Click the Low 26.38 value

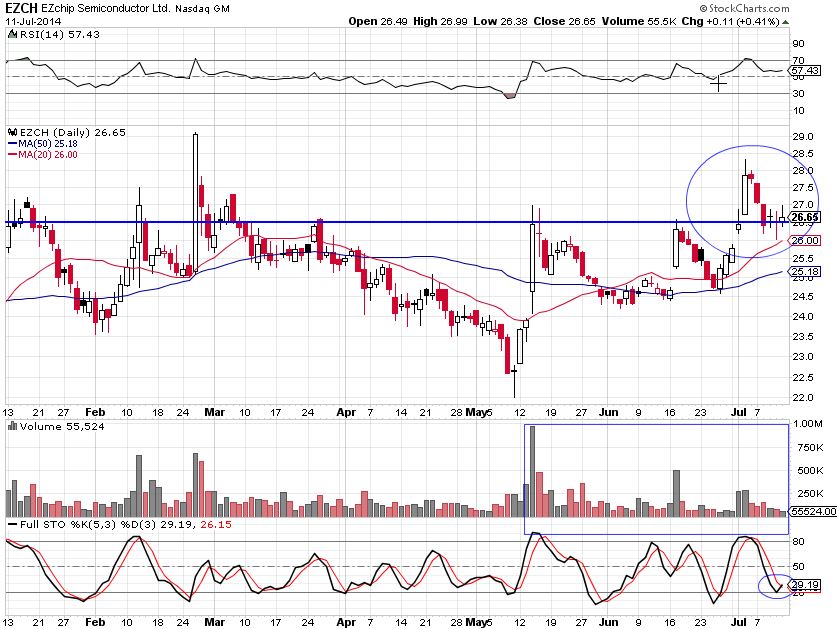coord(500,22)
